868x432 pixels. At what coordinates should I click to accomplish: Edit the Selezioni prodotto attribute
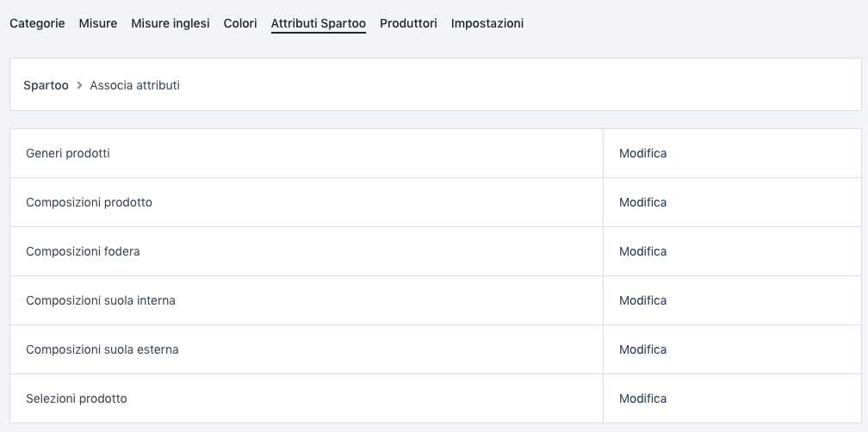642,398
